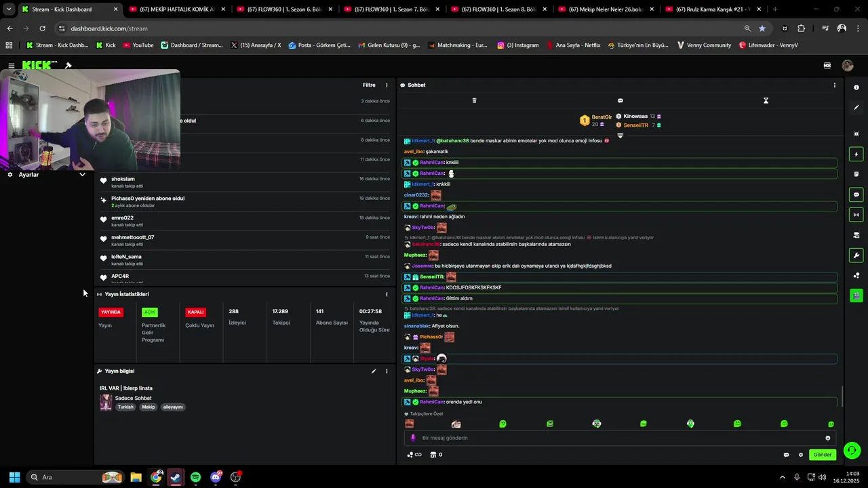
Task: Open Sohbet panel three-dot menu
Action: coord(834,85)
